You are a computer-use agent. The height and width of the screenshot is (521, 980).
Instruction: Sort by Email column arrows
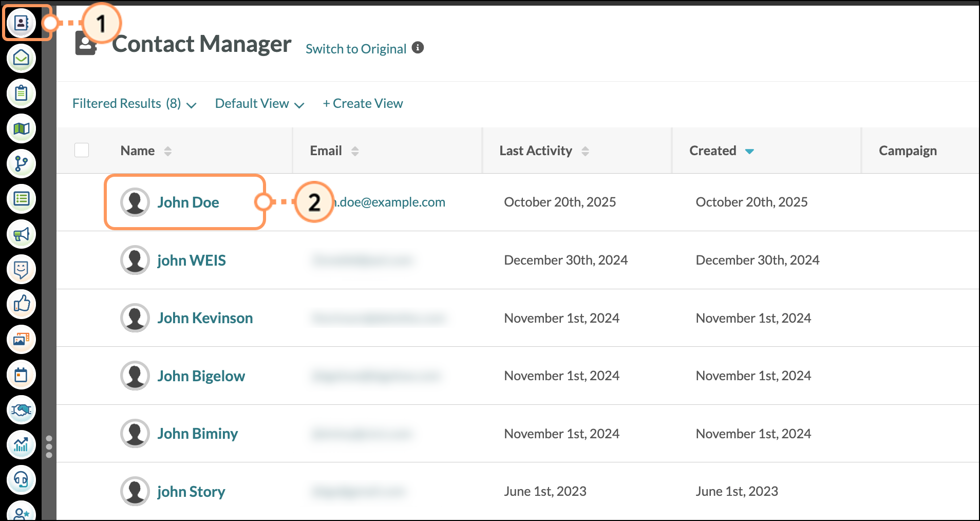click(x=354, y=151)
